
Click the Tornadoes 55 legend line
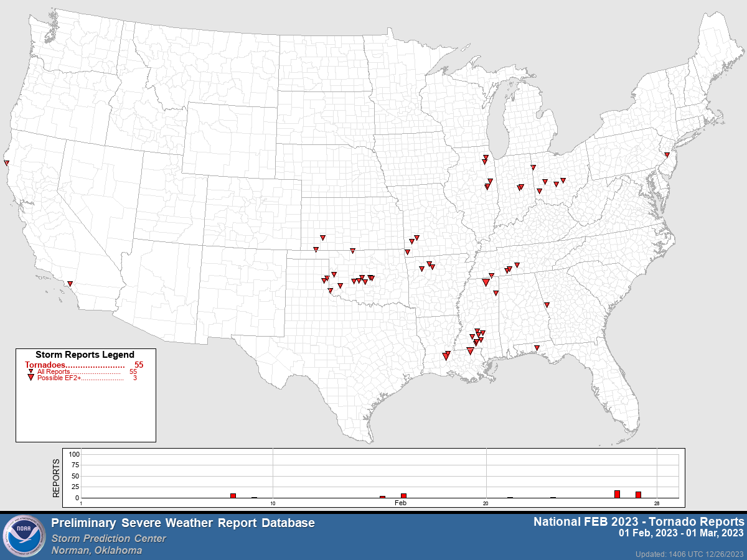click(84, 365)
